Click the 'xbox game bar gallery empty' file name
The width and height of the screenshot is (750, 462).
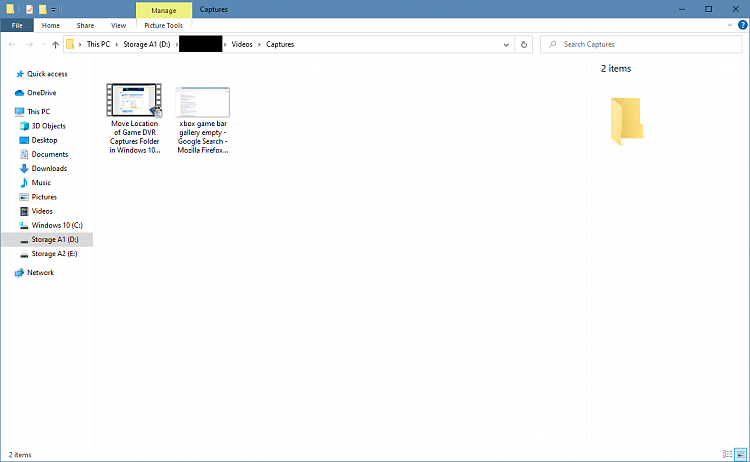(203, 137)
